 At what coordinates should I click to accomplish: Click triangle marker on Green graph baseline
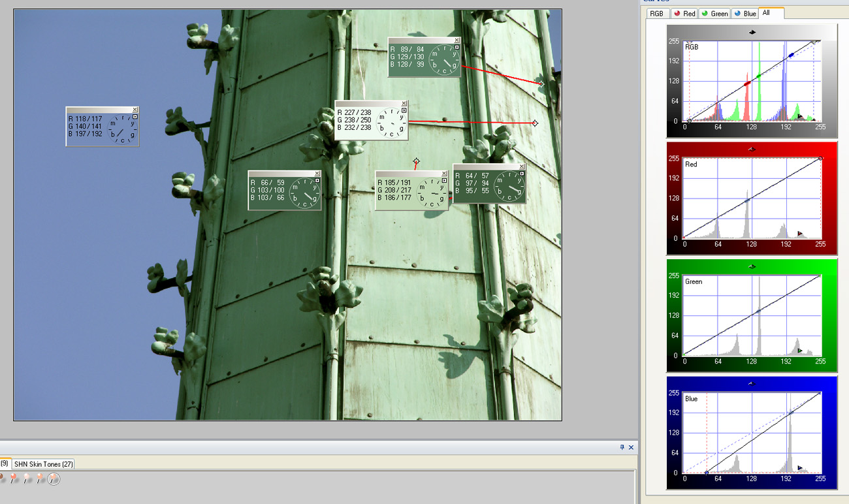pyautogui.click(x=800, y=351)
